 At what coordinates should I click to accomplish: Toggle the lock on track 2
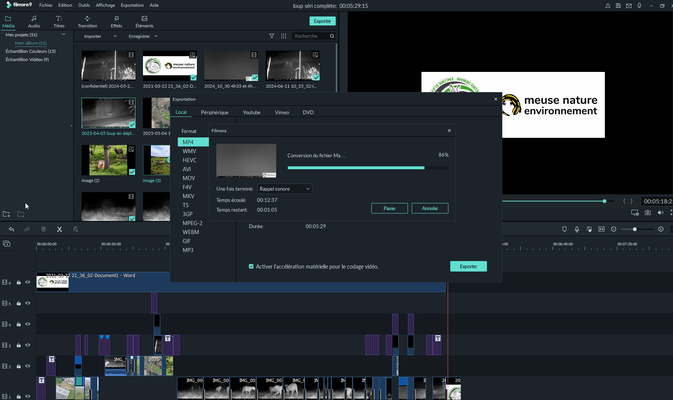tap(18, 366)
